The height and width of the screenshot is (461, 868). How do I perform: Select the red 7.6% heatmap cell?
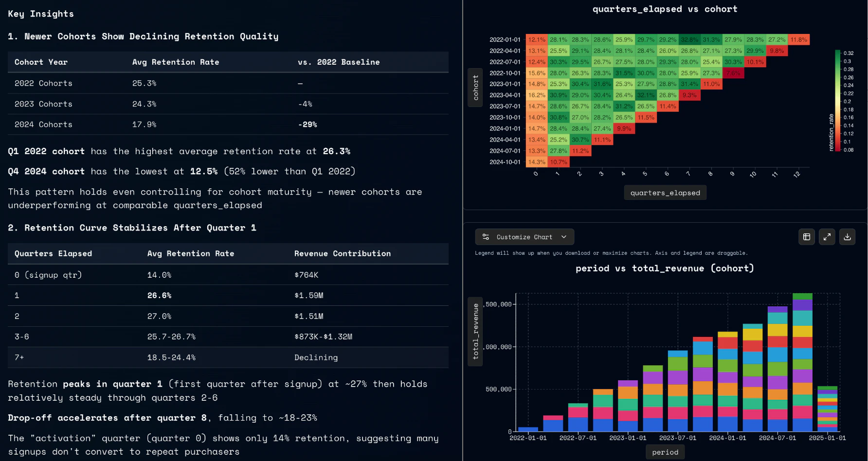click(x=733, y=73)
